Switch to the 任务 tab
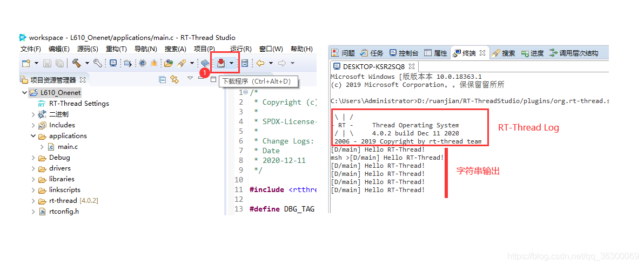 point(372,53)
